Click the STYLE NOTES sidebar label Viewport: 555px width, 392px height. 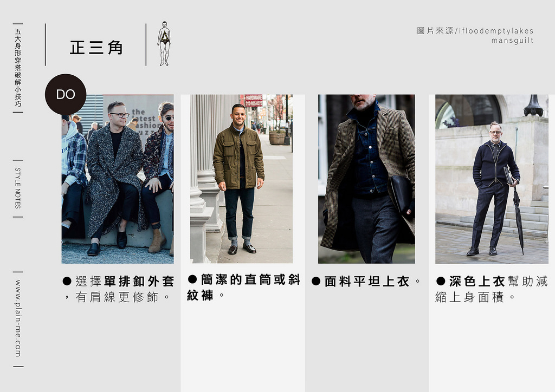pos(18,188)
